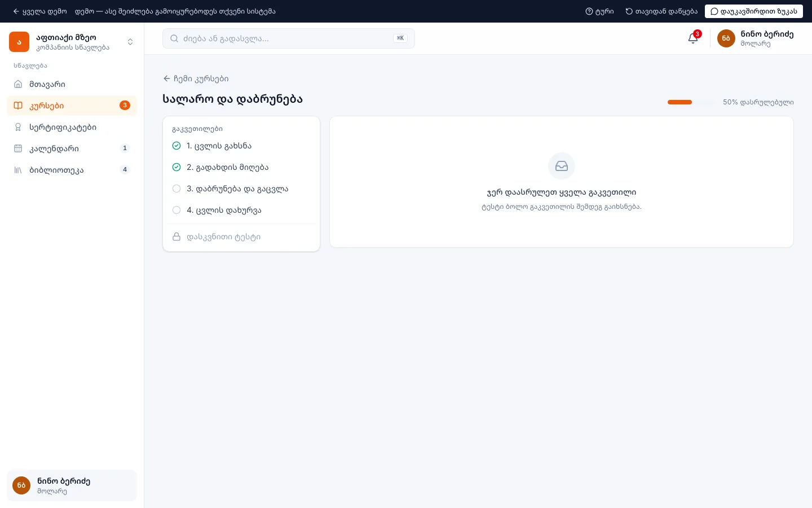Click the დაუკავშირდით ზუკას button
The image size is (812, 508).
click(754, 11)
